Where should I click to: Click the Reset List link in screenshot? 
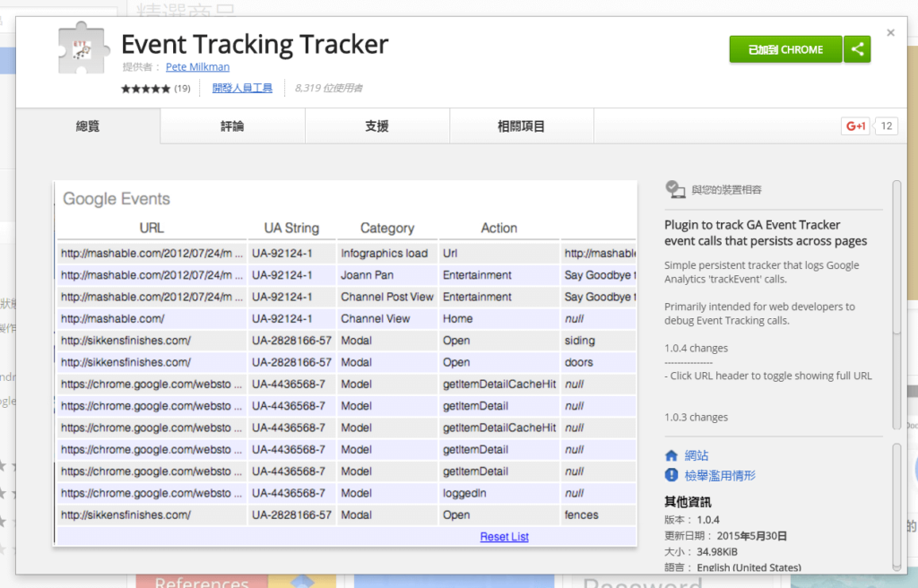pyautogui.click(x=504, y=537)
